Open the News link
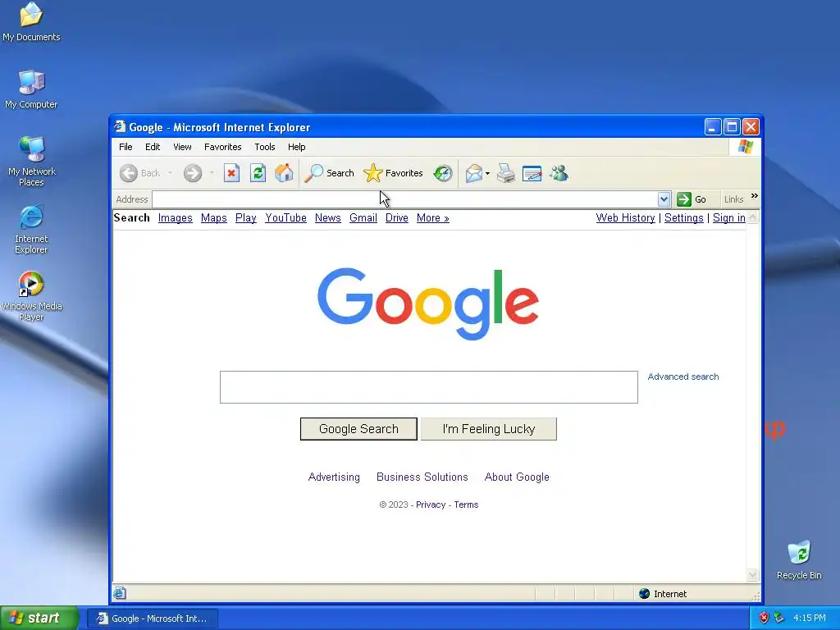The image size is (840, 630). click(328, 218)
